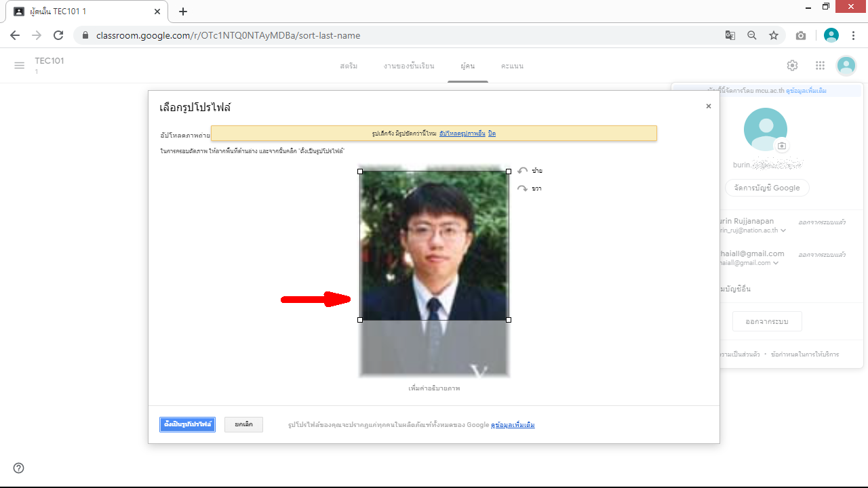Click the camera icon on account avatar
The height and width of the screenshot is (488, 868).
coord(782,146)
